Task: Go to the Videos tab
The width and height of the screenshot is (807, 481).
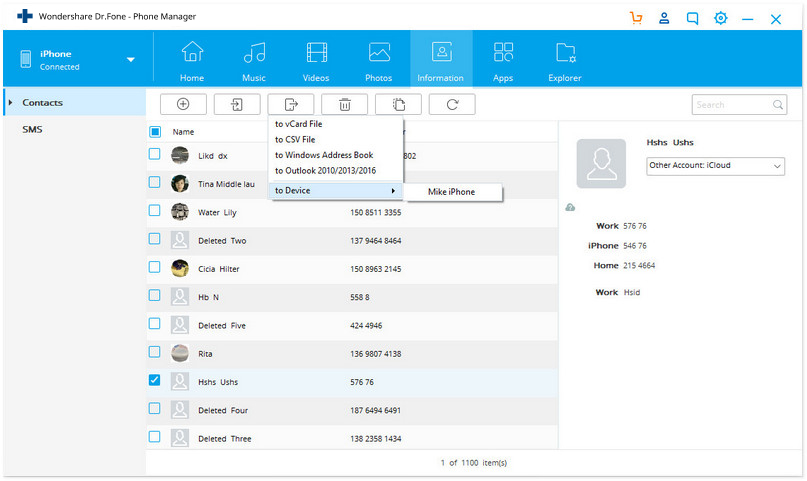Action: tap(316, 61)
